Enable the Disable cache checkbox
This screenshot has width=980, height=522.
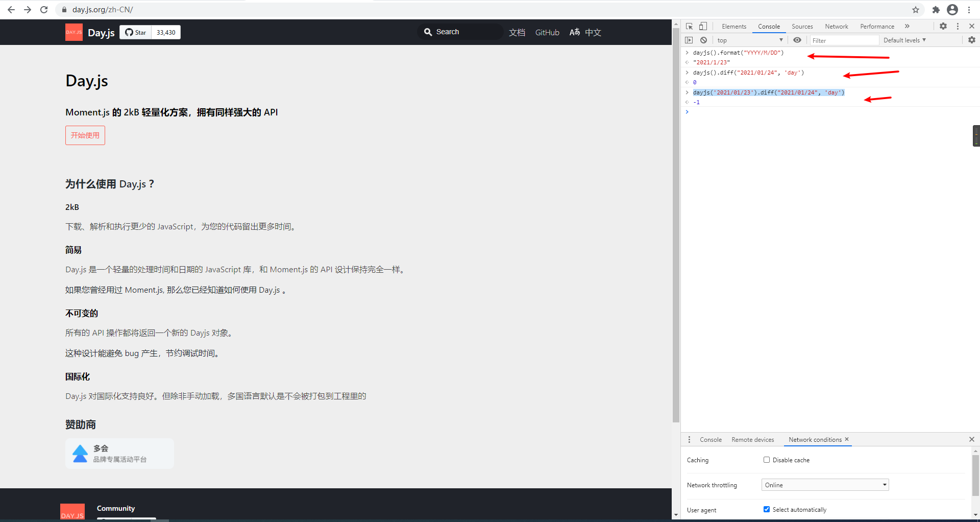point(766,460)
